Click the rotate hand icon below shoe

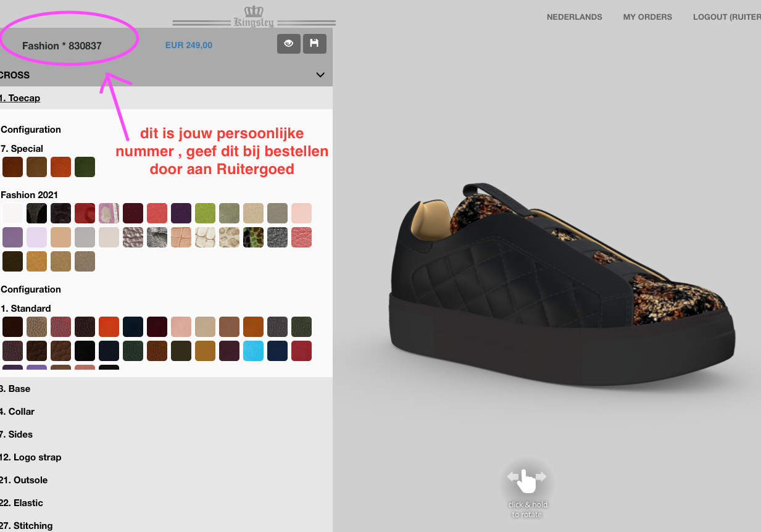[526, 481]
